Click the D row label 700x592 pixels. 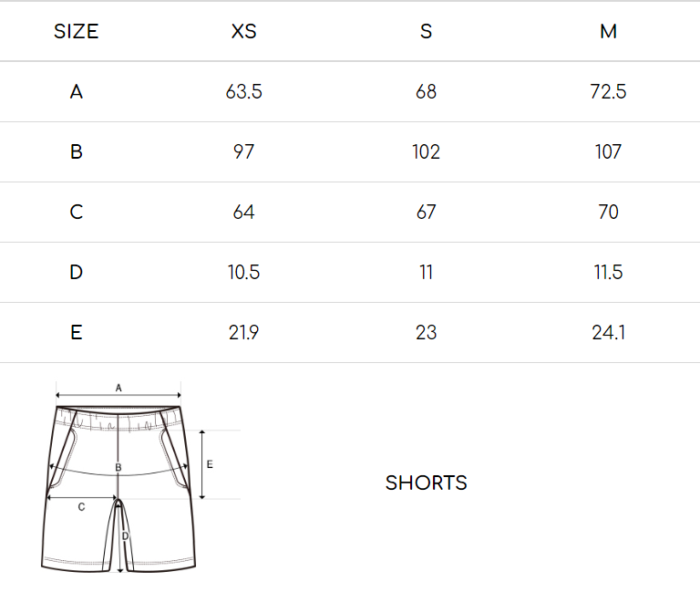(77, 272)
